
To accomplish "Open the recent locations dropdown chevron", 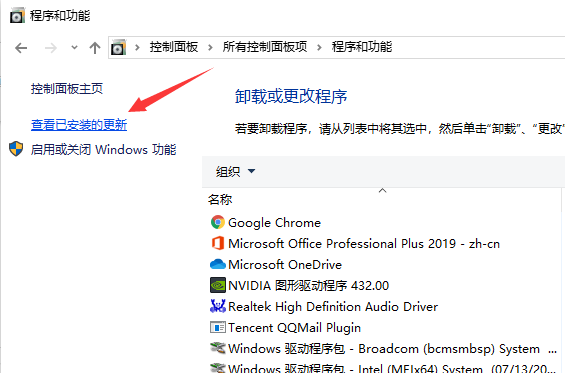I will [74, 47].
